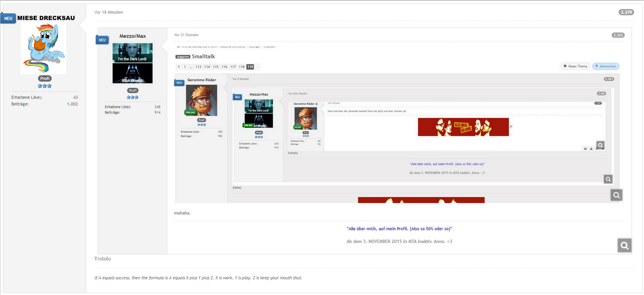Click the Neues Thema button
Screen dimensions: 644x295
click(575, 66)
